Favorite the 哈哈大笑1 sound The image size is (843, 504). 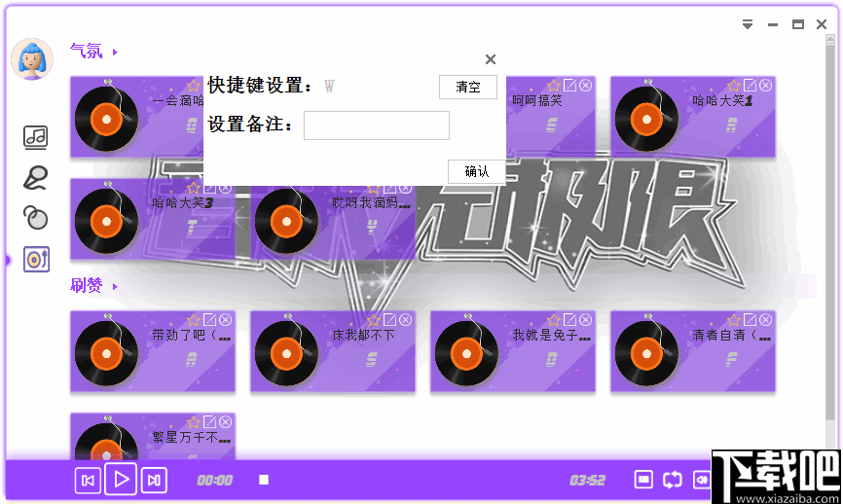pyautogui.click(x=734, y=85)
